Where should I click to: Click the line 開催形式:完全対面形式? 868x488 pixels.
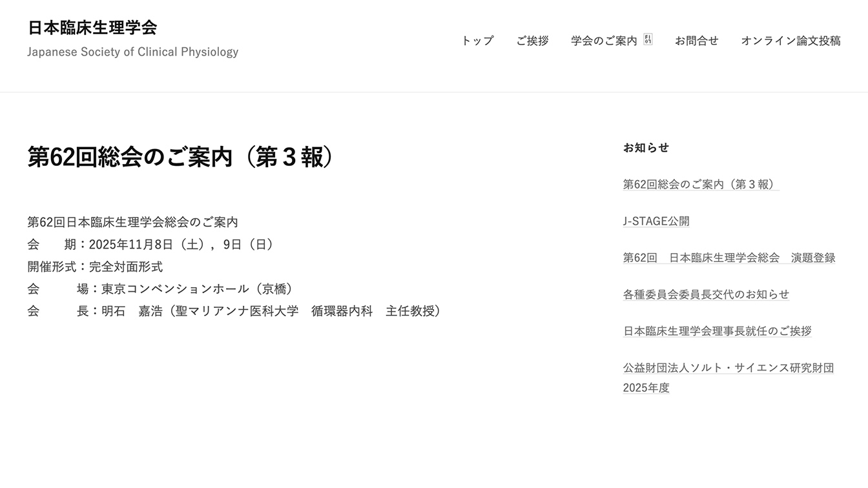[96, 267]
